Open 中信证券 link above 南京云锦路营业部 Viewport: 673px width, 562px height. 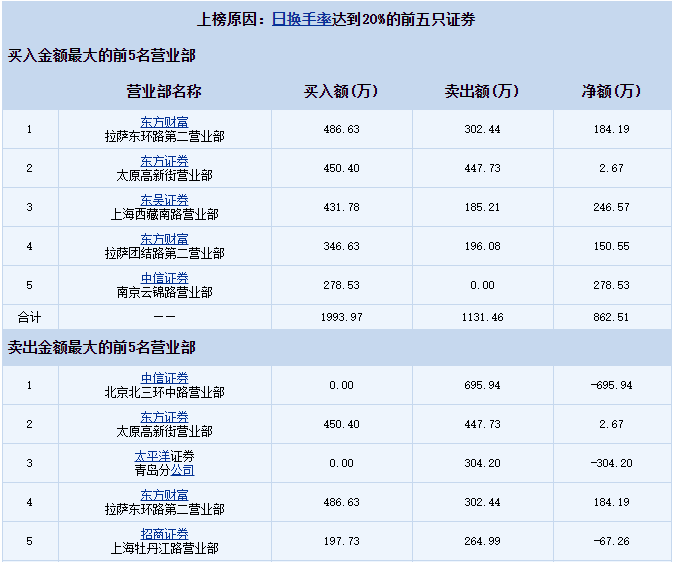(164, 278)
